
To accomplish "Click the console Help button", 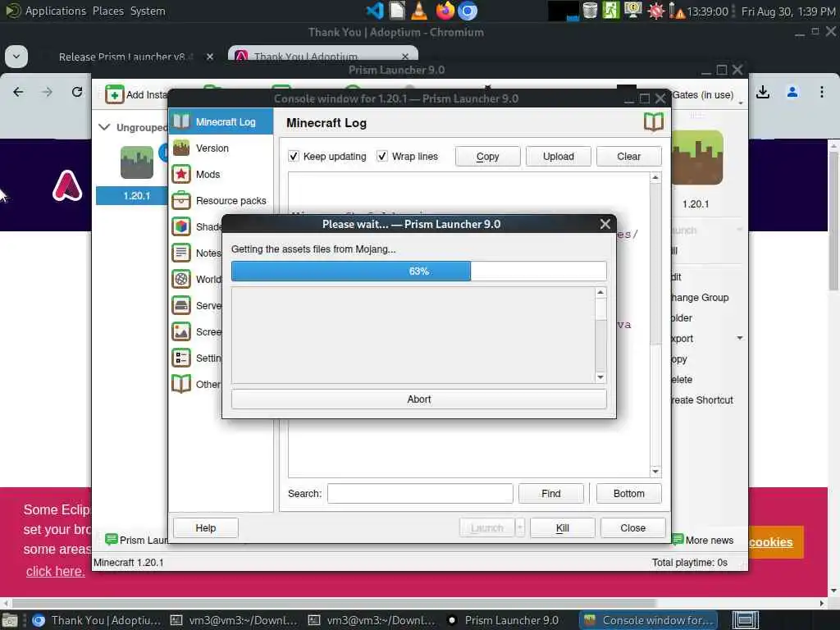I will point(206,527).
